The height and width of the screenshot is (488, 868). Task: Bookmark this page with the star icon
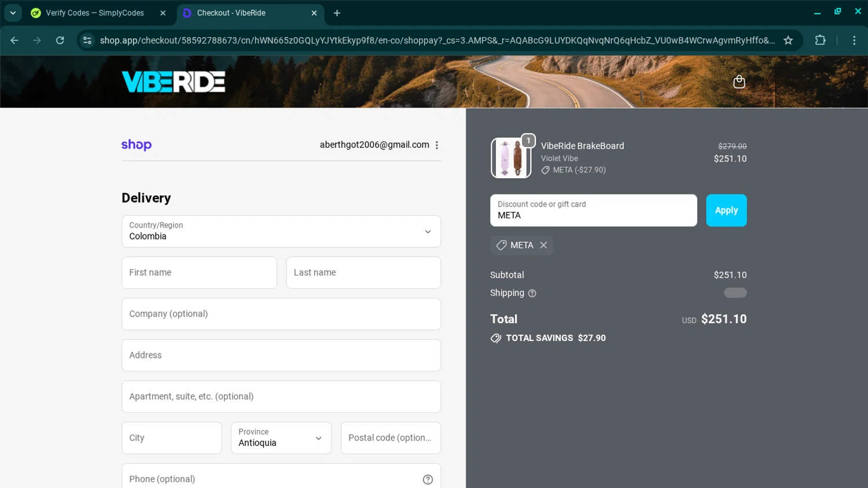[x=788, y=41]
